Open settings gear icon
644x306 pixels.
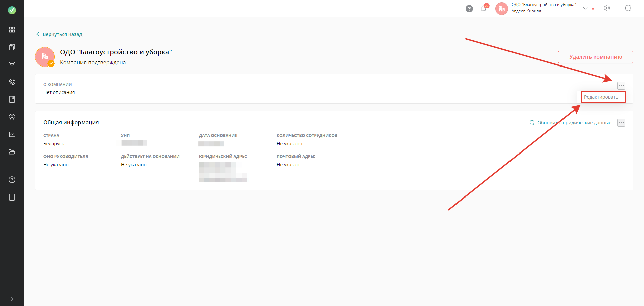pos(607,8)
